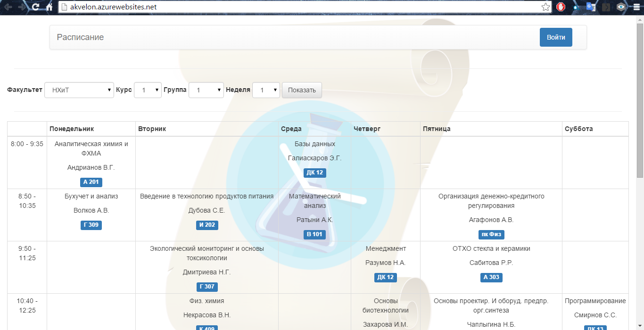Open the Google Translate extension
This screenshot has height=330, width=644.
point(590,7)
